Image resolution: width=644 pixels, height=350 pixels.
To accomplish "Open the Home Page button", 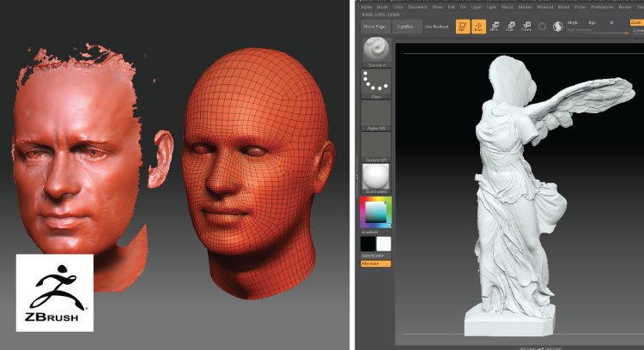I will [x=374, y=27].
